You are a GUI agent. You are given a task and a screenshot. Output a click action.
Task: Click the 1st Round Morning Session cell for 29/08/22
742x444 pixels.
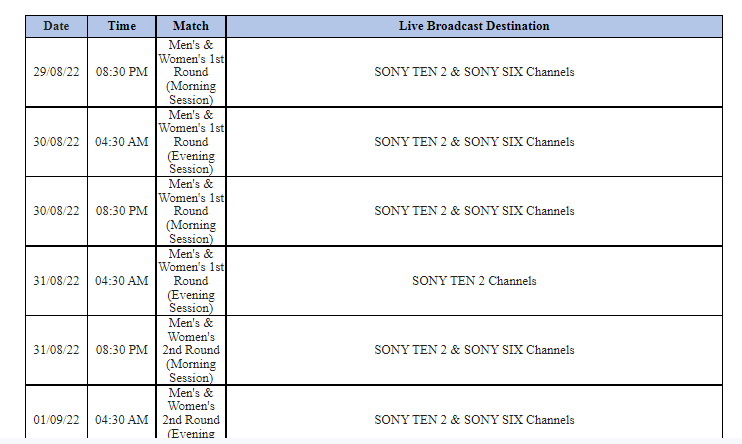point(191,72)
